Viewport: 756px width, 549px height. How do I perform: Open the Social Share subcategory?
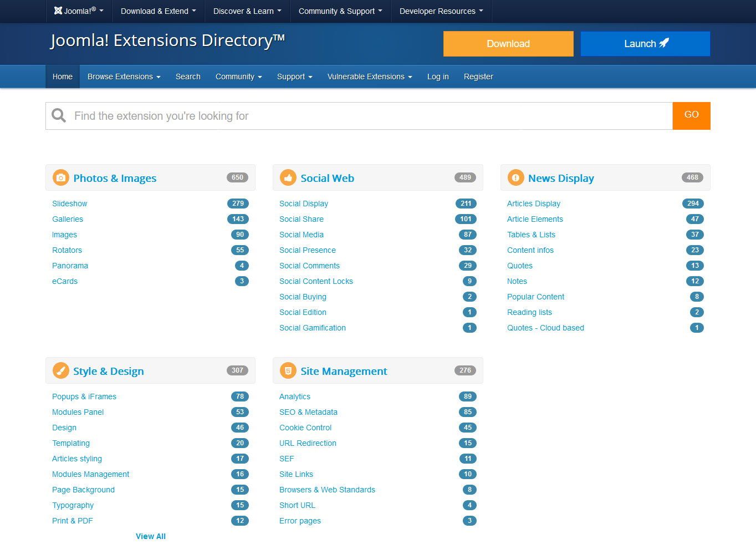point(302,219)
